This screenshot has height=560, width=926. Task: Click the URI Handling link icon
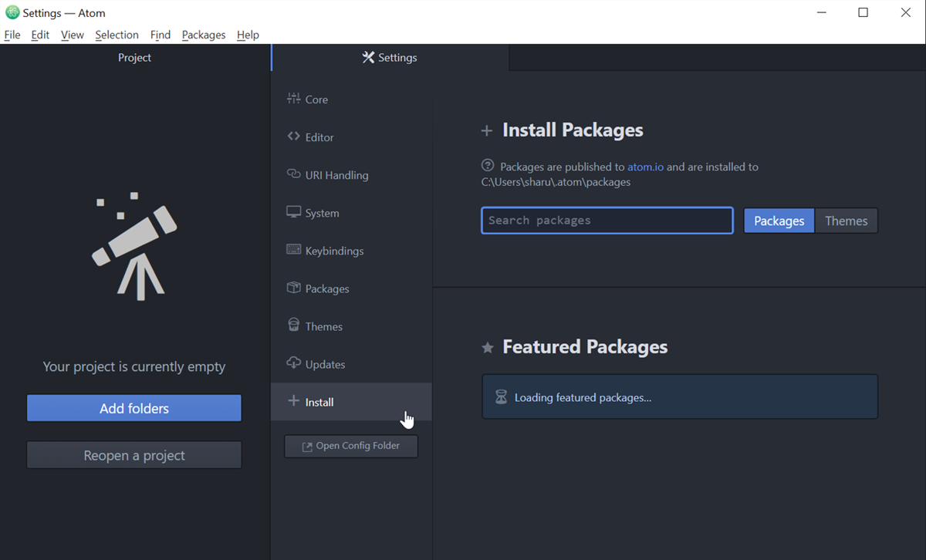pos(293,174)
